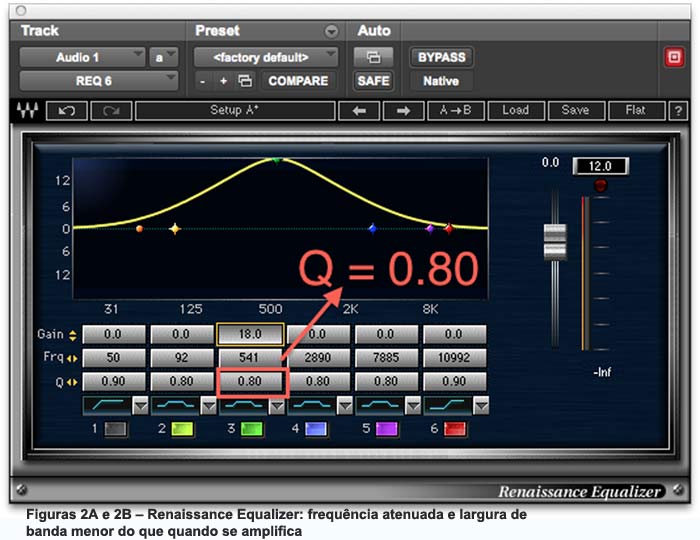700x540 pixels.
Task: Click the Waves logo icon
Action: [27, 110]
